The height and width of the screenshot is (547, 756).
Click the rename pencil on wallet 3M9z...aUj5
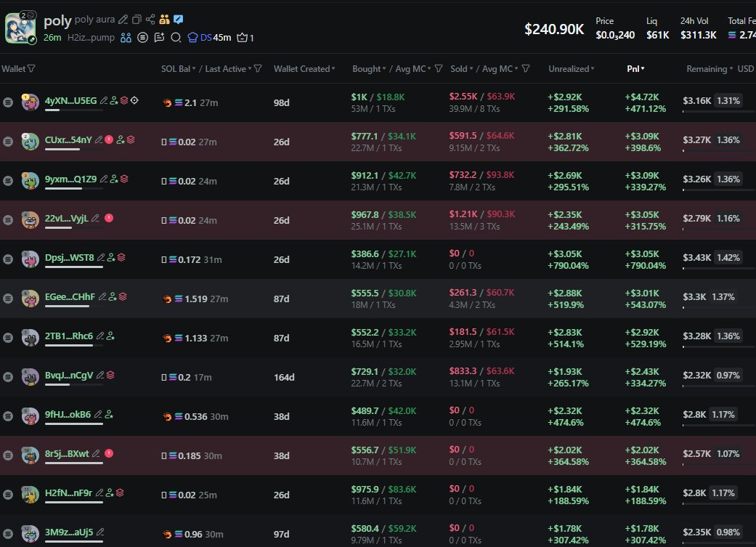(x=100, y=532)
